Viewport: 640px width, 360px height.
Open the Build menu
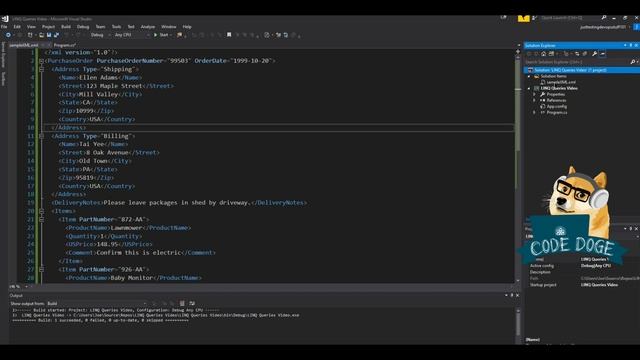click(x=66, y=27)
